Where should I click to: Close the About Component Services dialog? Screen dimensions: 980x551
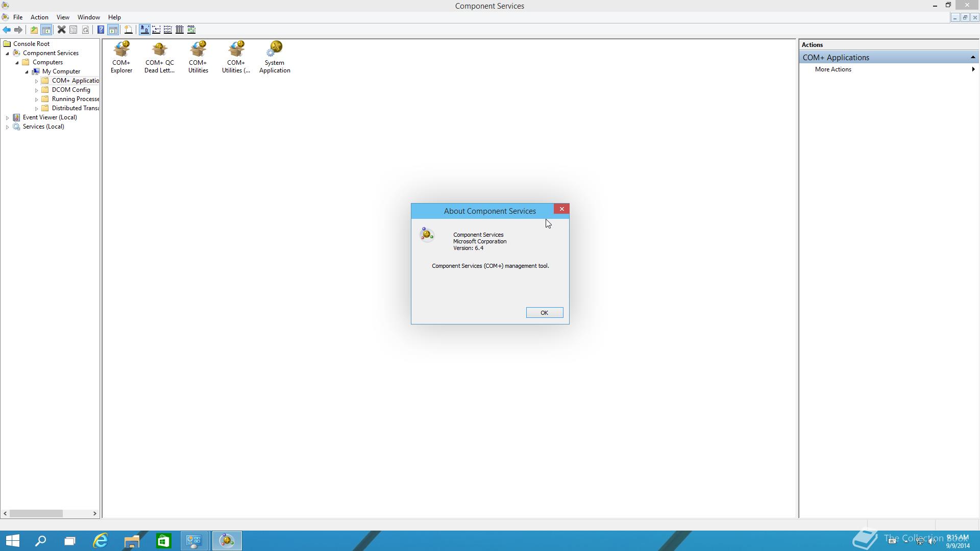click(561, 209)
